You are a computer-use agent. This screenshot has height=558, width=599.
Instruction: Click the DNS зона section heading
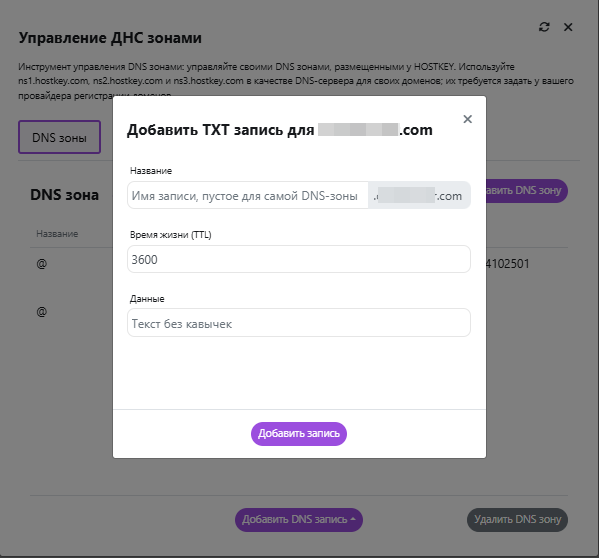[x=65, y=195]
